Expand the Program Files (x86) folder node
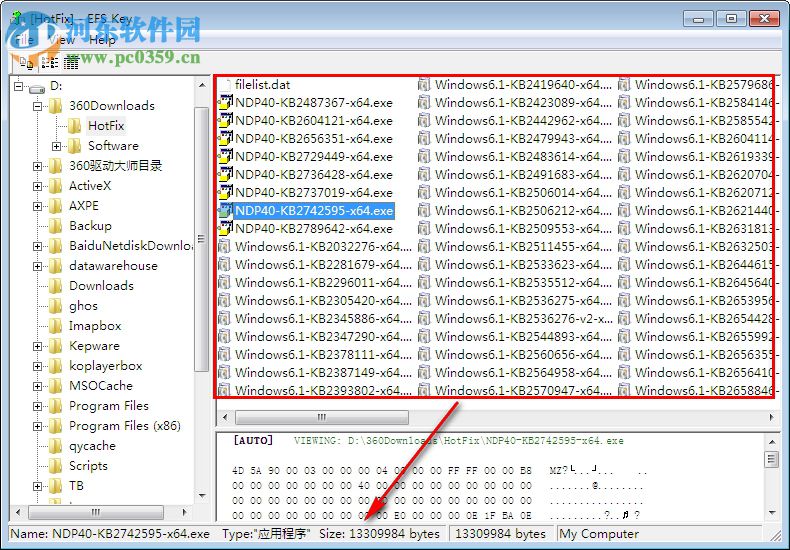The height and width of the screenshot is (550, 790). [x=37, y=426]
